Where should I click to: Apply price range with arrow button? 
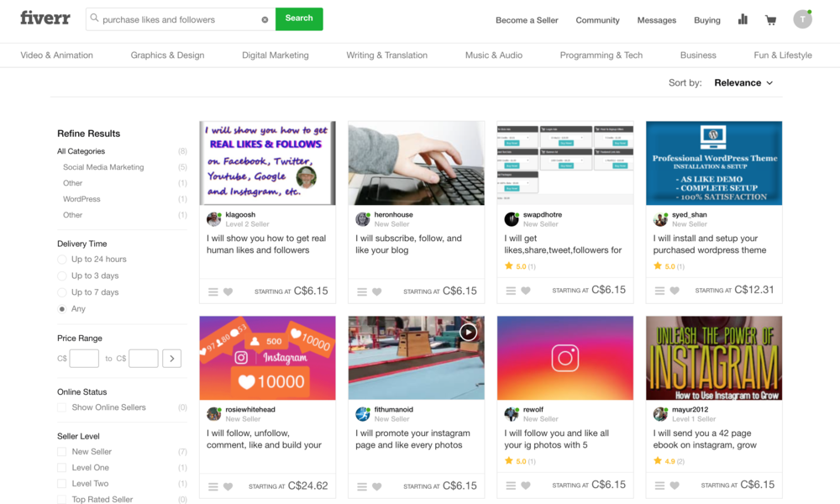pyautogui.click(x=172, y=359)
